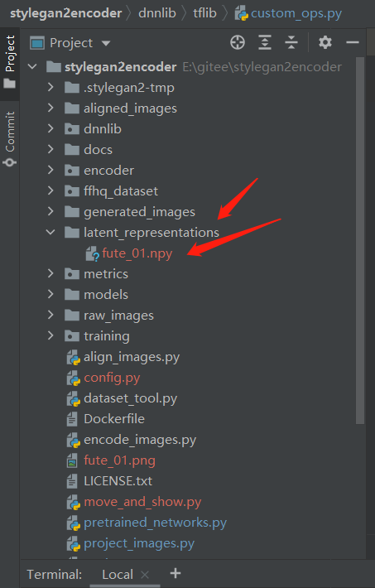Viewport: 375px width, 588px height.
Task: Click the Select Opened File crosshair icon
Action: coord(238,42)
